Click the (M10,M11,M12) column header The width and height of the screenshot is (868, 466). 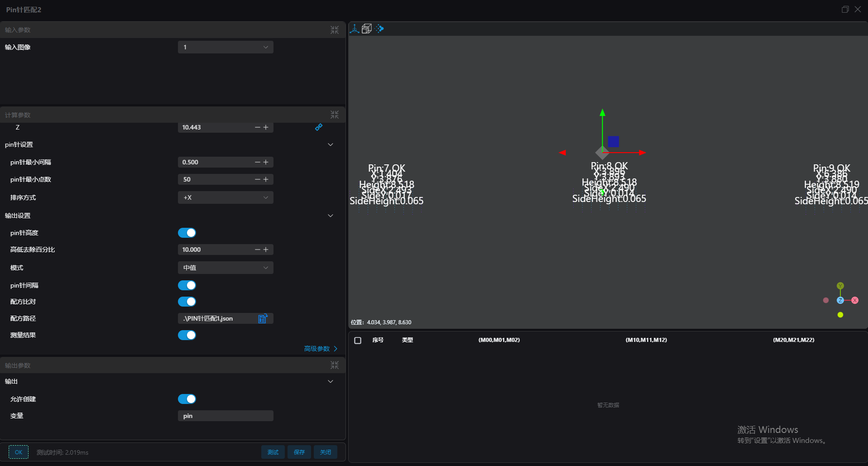646,340
